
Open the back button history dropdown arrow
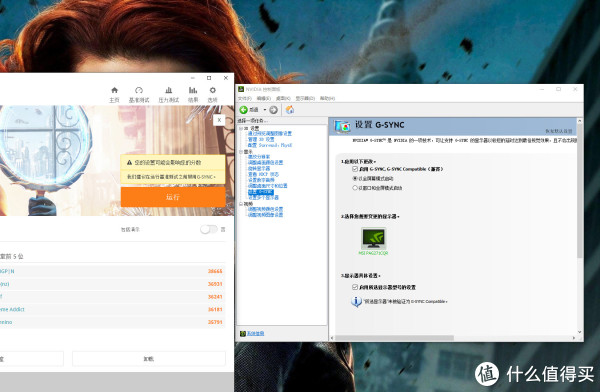pos(265,110)
